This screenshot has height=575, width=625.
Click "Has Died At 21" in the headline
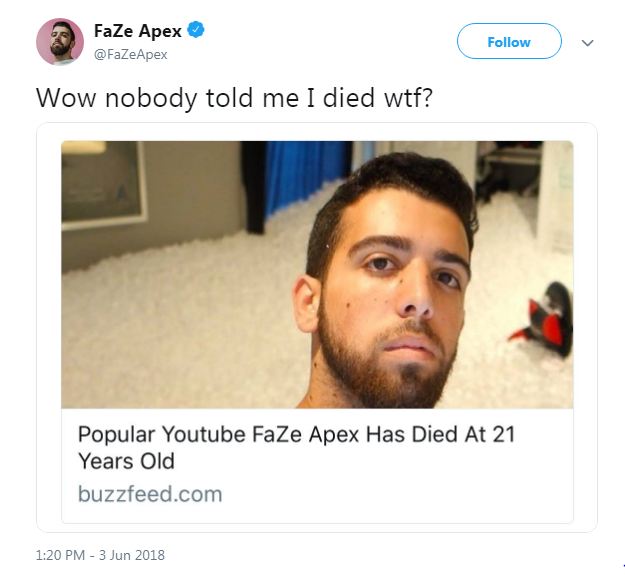440,434
